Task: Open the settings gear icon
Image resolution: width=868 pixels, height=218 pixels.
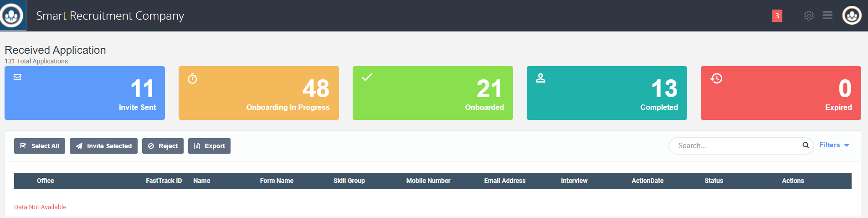Action: tap(809, 16)
